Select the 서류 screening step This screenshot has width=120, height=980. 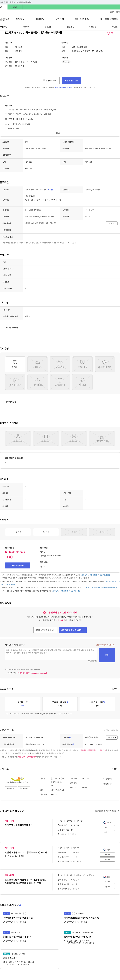tap(18, 532)
